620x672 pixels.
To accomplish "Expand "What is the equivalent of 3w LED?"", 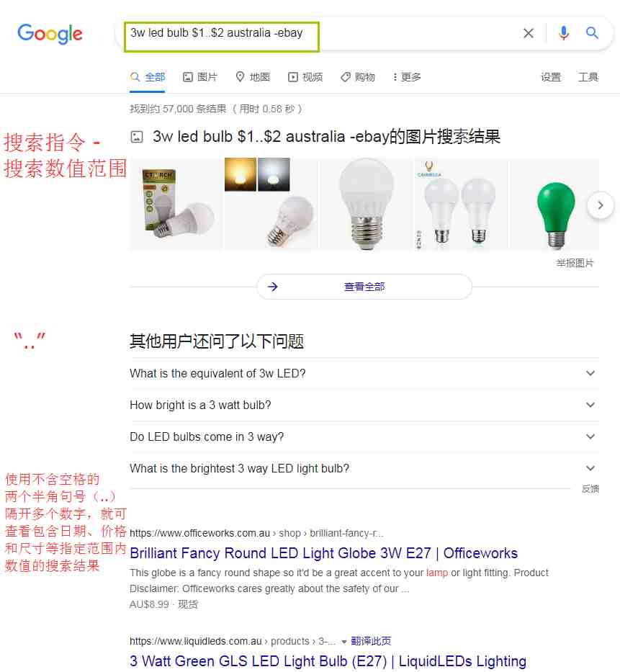I will pos(364,373).
